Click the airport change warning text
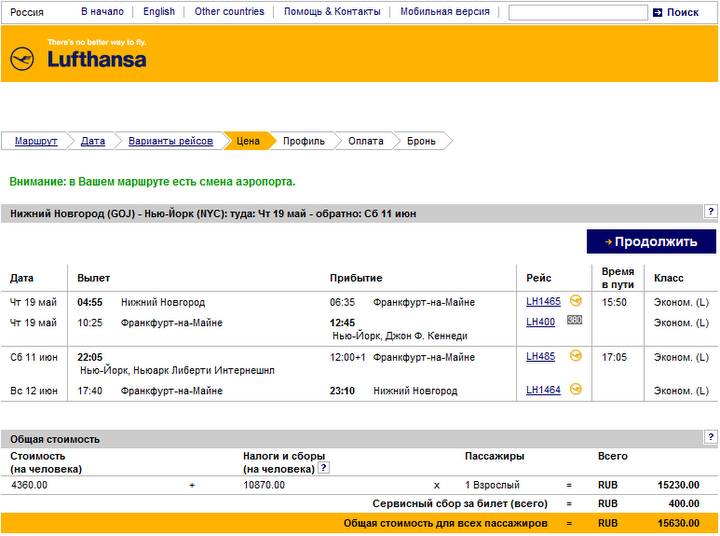Screen dimensions: 720x536 coord(152,182)
